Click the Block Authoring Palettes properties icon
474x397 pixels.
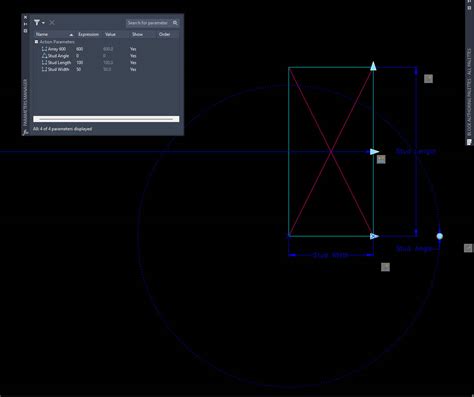pos(469,7)
